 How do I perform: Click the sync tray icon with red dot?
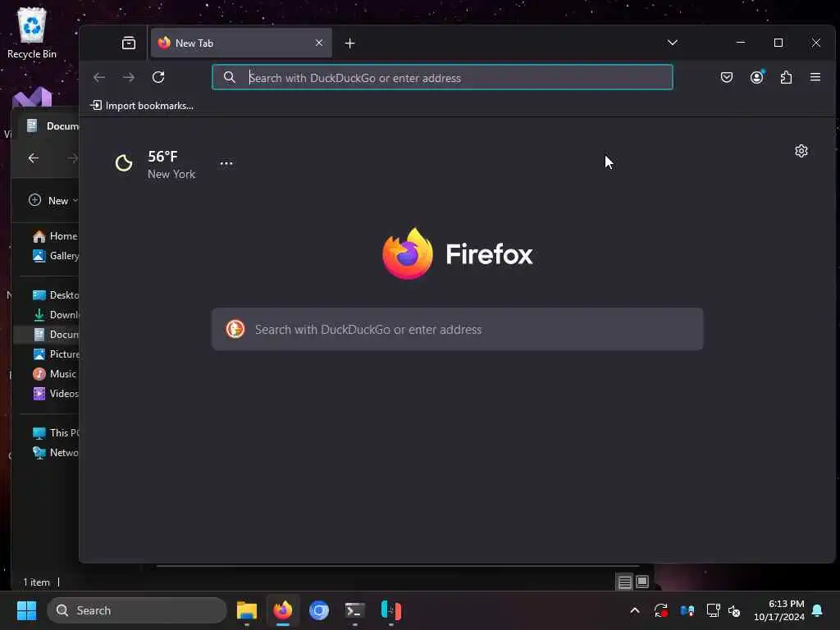pos(660,610)
